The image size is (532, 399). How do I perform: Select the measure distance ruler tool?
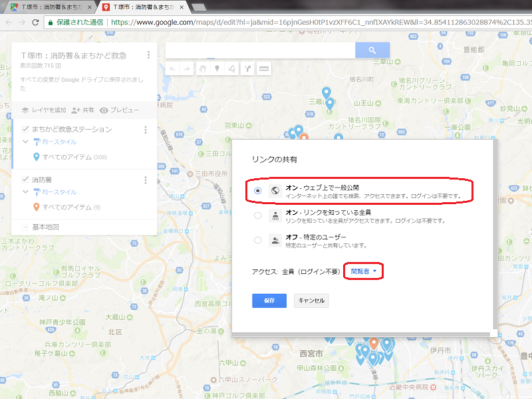263,69
